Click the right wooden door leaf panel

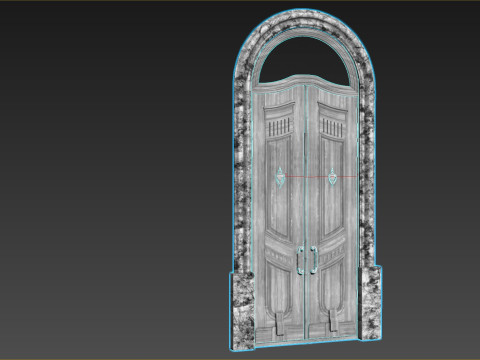click(333, 213)
